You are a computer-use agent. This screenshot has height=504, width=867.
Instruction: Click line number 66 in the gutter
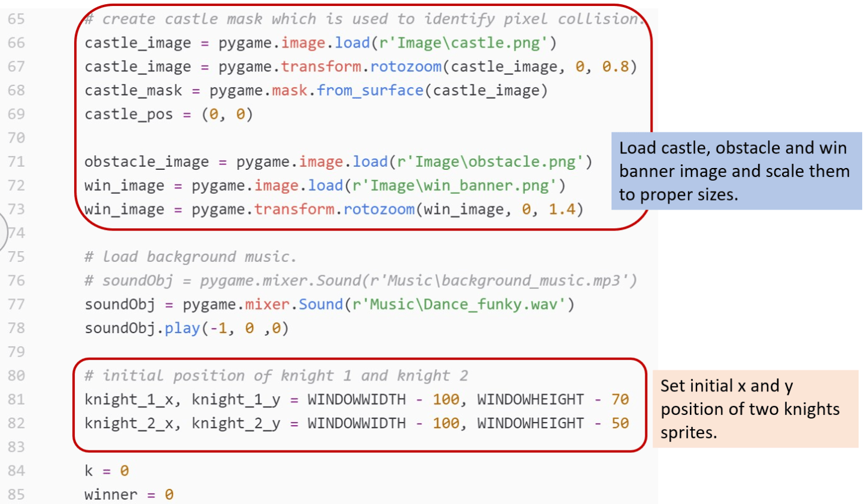click(x=16, y=43)
